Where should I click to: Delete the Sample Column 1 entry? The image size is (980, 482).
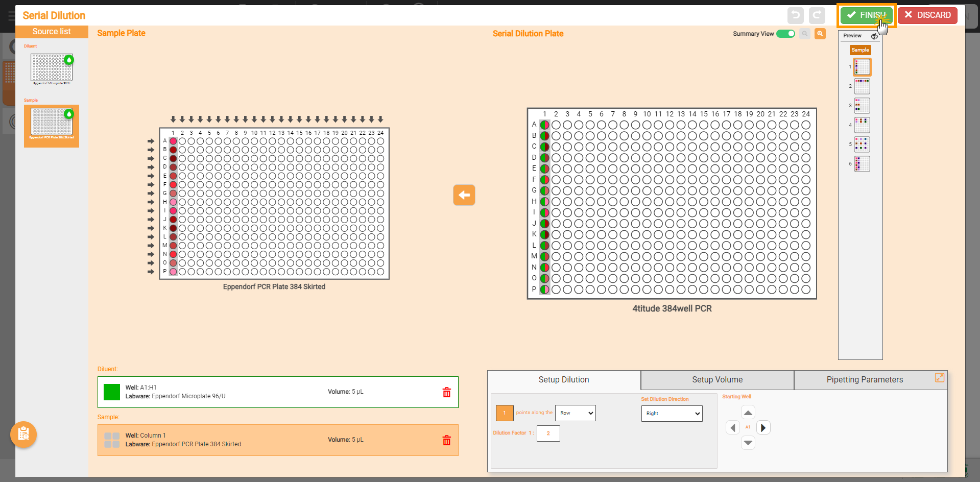(446, 440)
